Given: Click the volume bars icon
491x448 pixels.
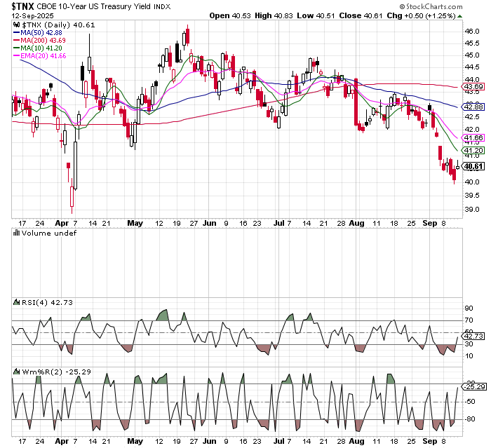Looking at the screenshot, I should pyautogui.click(x=17, y=233).
